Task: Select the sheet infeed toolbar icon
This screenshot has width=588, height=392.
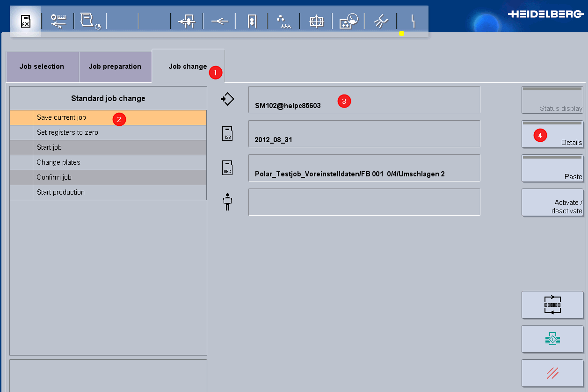Action: tap(187, 21)
